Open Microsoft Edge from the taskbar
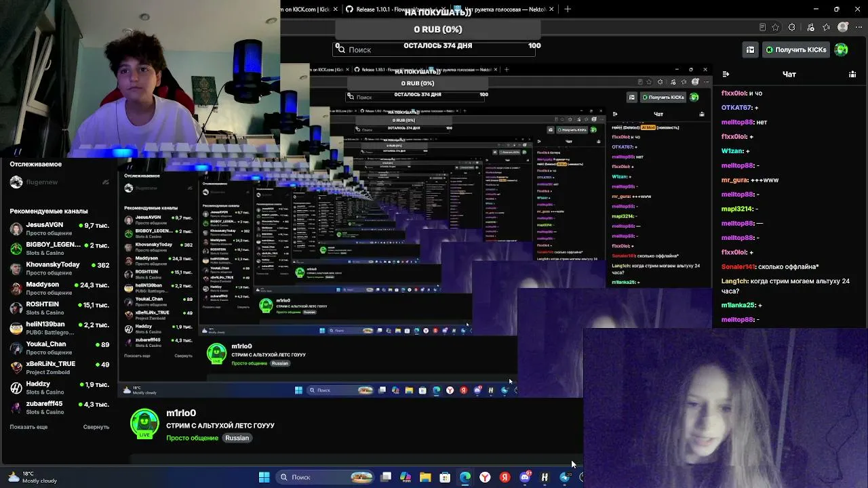 (x=465, y=477)
